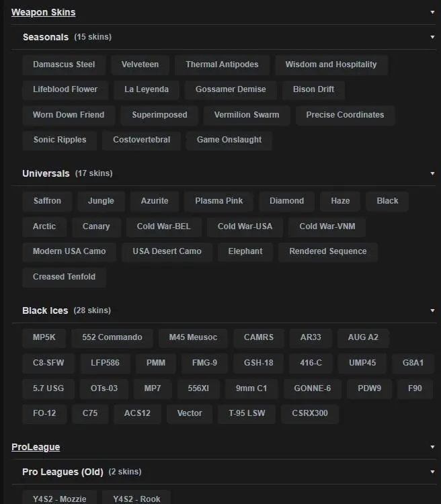441x504 pixels.
Task: Collapse the ProLeague section arrow
Action: (432, 447)
